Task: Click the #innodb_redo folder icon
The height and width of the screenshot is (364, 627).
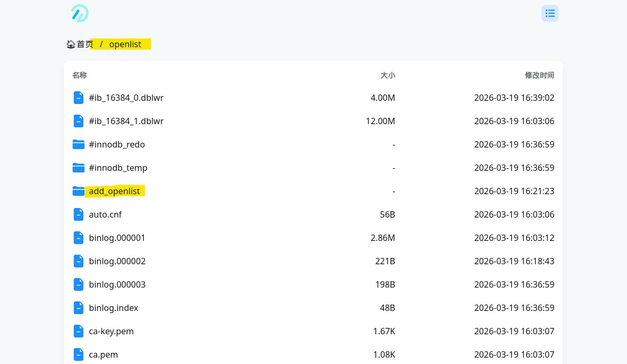Action: [x=79, y=144]
